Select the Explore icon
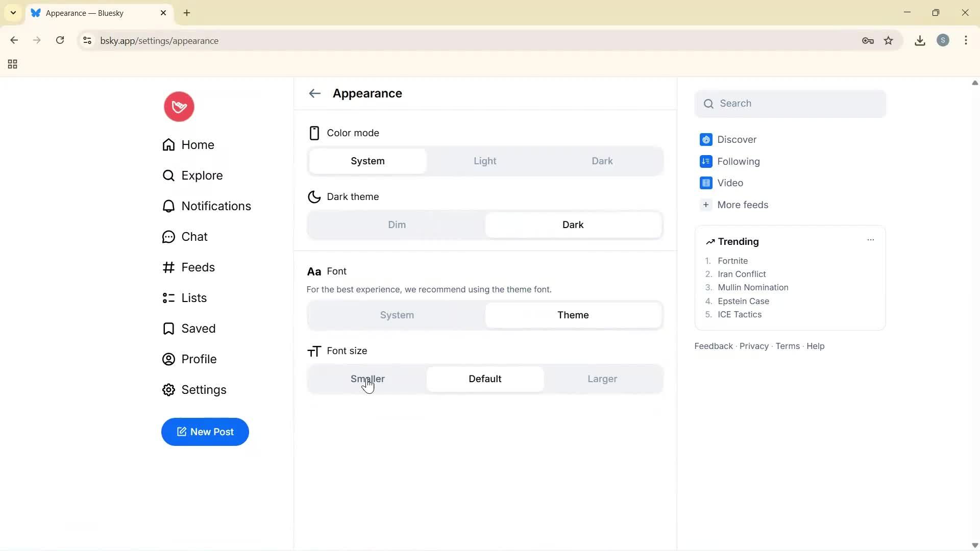The height and width of the screenshot is (551, 980). point(169,176)
